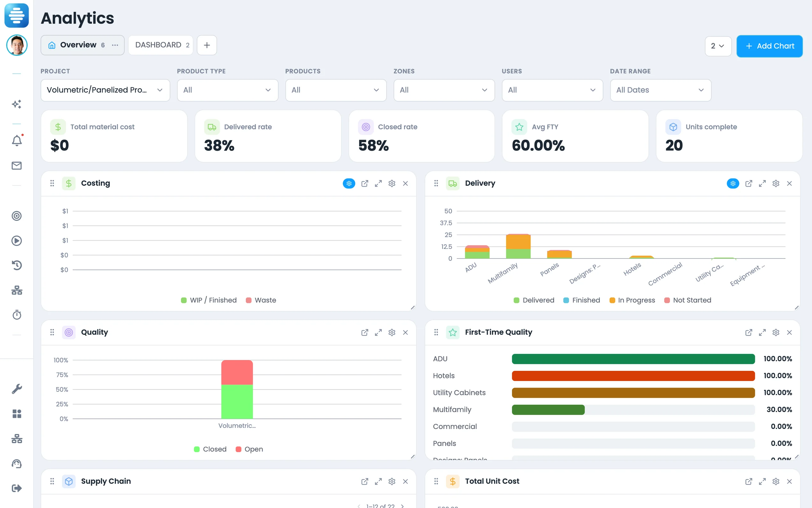Open the Project dropdown
This screenshot has height=508, width=812.
click(105, 90)
